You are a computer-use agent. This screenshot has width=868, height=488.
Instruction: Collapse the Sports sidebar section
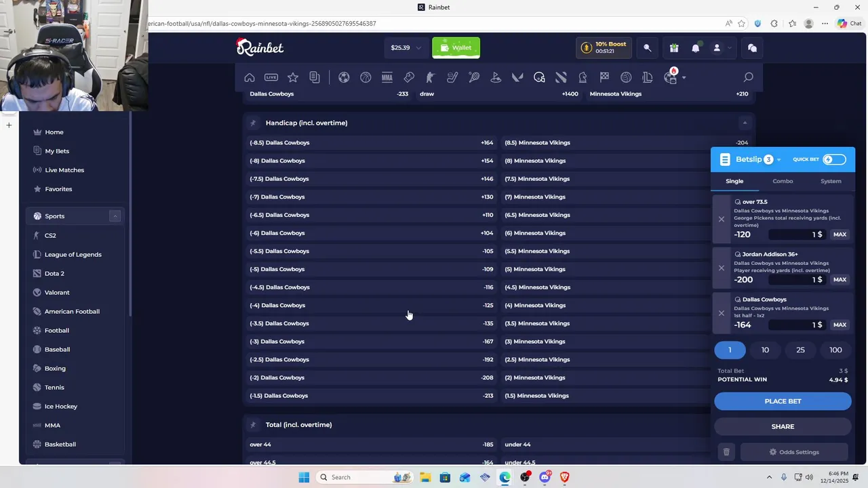115,216
